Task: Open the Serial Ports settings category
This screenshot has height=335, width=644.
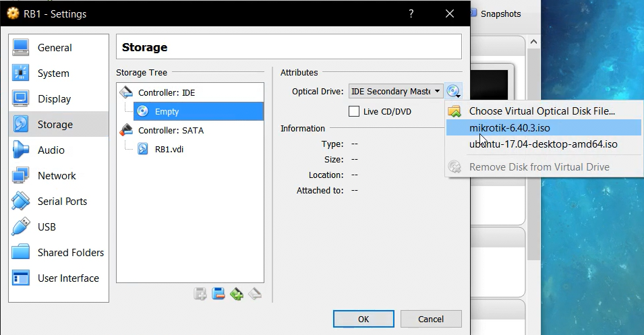Action: pyautogui.click(x=59, y=201)
